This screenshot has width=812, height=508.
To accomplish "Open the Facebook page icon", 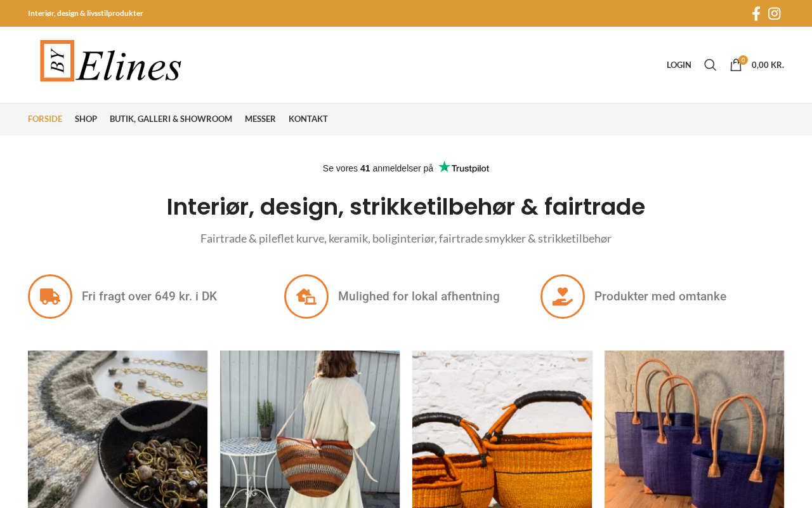I will (756, 13).
